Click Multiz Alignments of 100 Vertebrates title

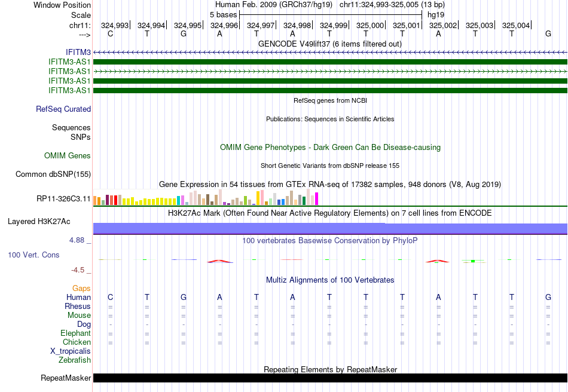click(x=330, y=280)
